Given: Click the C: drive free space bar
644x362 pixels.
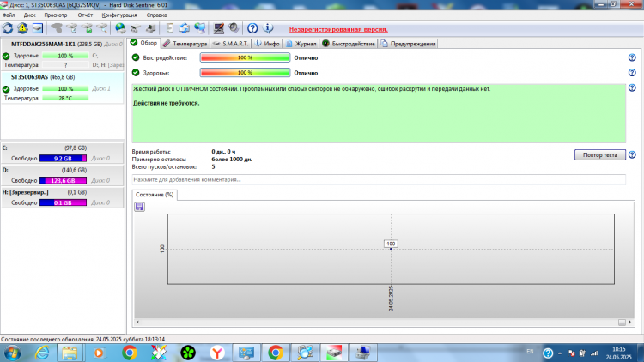Looking at the screenshot, I should tap(63, 159).
